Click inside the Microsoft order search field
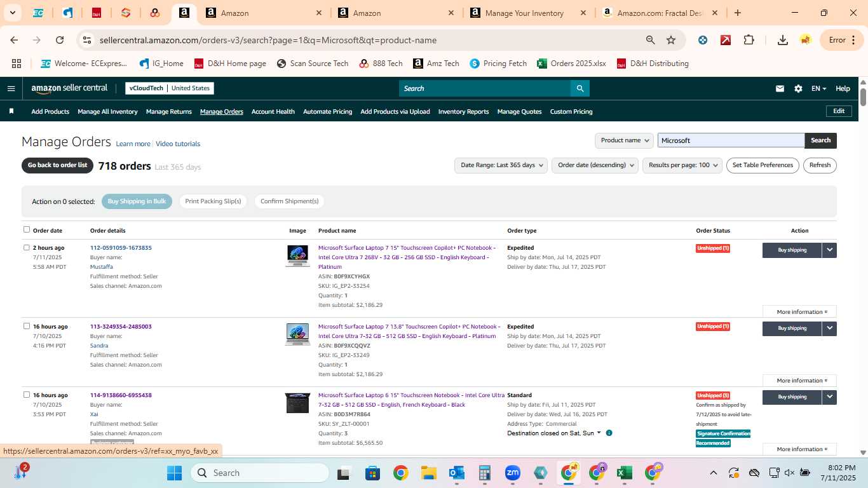 (x=731, y=140)
